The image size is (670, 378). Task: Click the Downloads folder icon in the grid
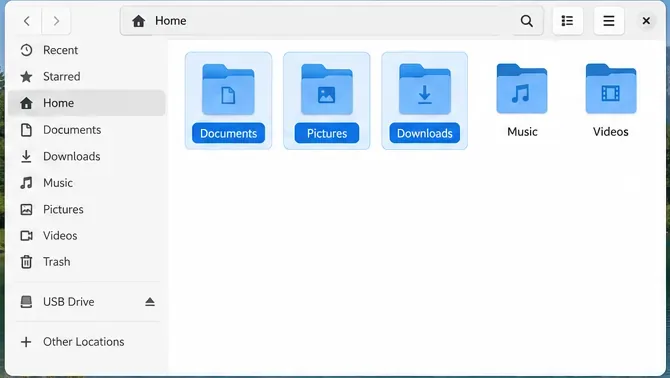[x=425, y=90]
